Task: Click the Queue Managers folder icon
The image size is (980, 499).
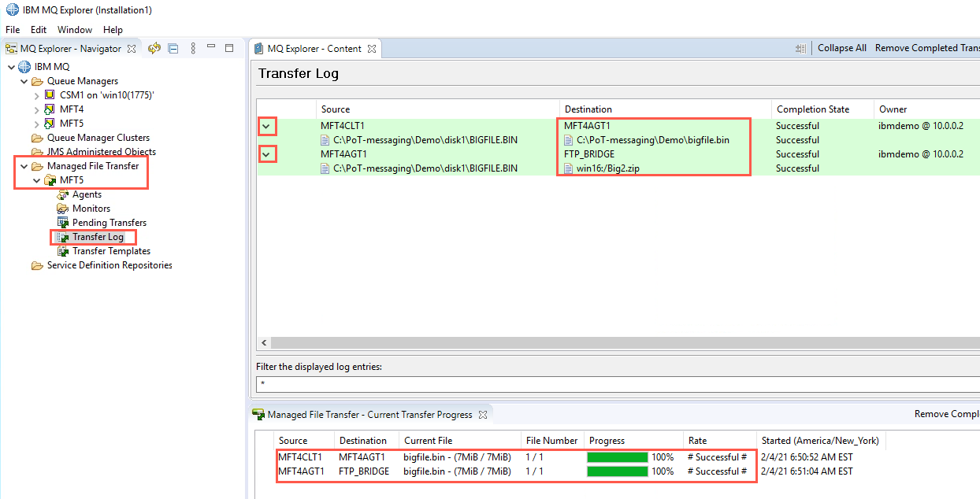Action: pyautogui.click(x=37, y=81)
